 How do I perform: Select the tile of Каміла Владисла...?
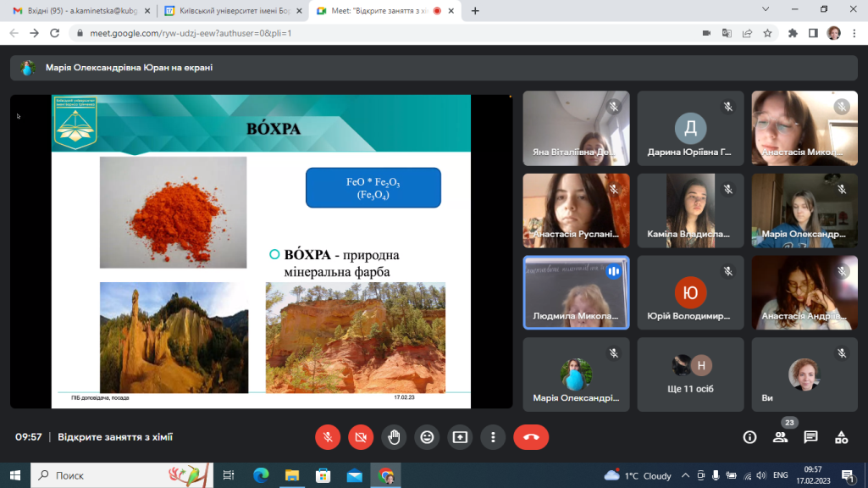[690, 210]
